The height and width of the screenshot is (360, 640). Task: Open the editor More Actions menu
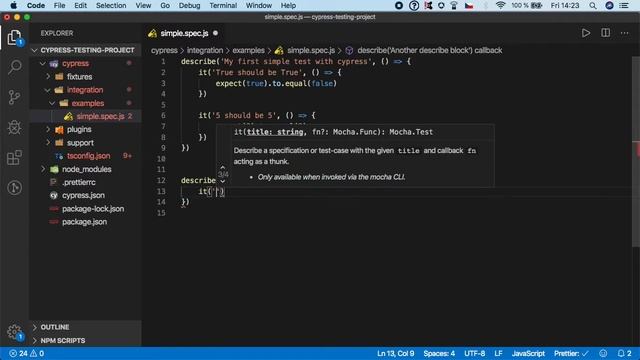tap(624, 33)
